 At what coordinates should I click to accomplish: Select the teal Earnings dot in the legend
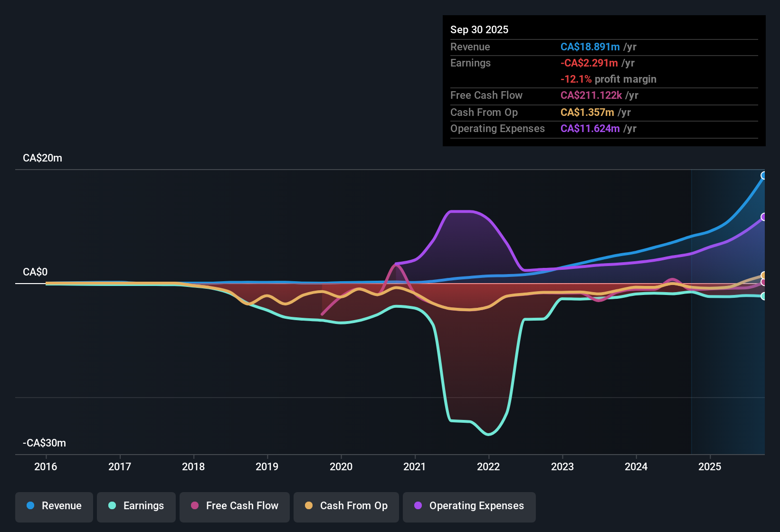click(x=112, y=506)
